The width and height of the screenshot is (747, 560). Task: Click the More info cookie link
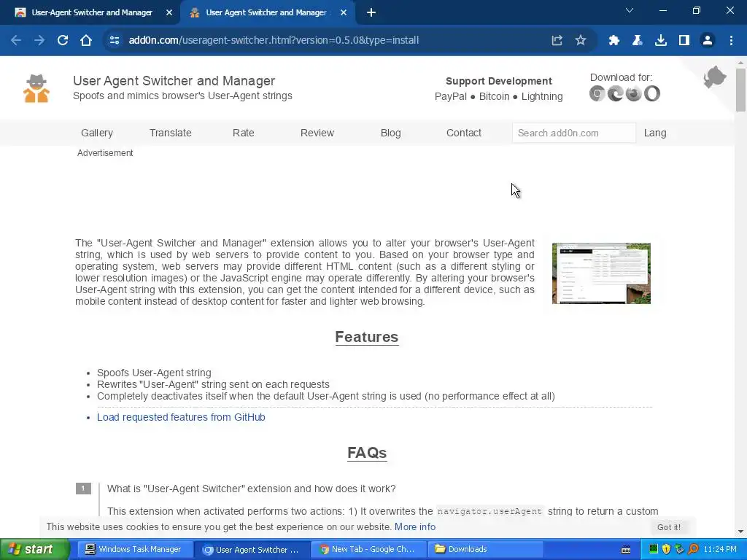[x=415, y=526]
